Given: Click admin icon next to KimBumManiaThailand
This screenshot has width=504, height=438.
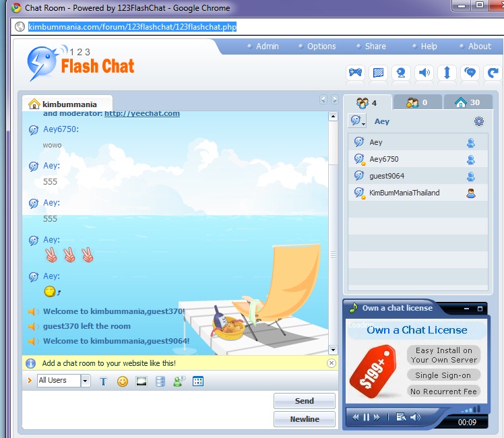Looking at the screenshot, I should tap(471, 193).
